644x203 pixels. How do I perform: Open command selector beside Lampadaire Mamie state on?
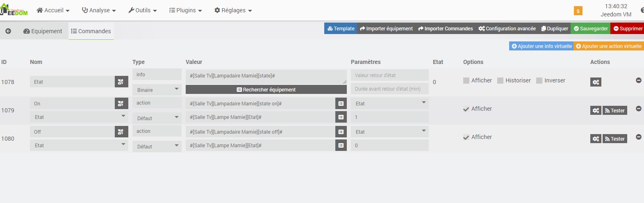341,104
